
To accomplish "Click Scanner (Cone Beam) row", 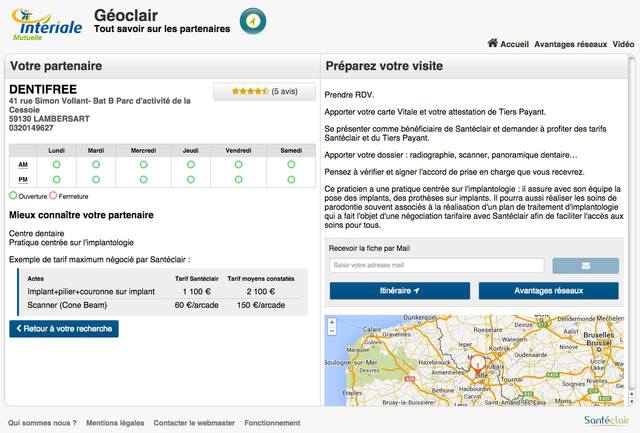I will click(162, 305).
